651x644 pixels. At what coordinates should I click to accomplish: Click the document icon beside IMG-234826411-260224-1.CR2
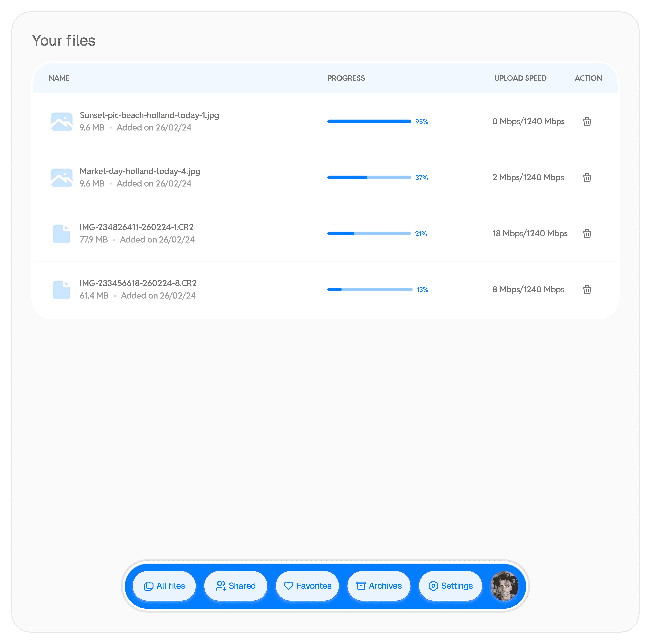[x=62, y=234]
